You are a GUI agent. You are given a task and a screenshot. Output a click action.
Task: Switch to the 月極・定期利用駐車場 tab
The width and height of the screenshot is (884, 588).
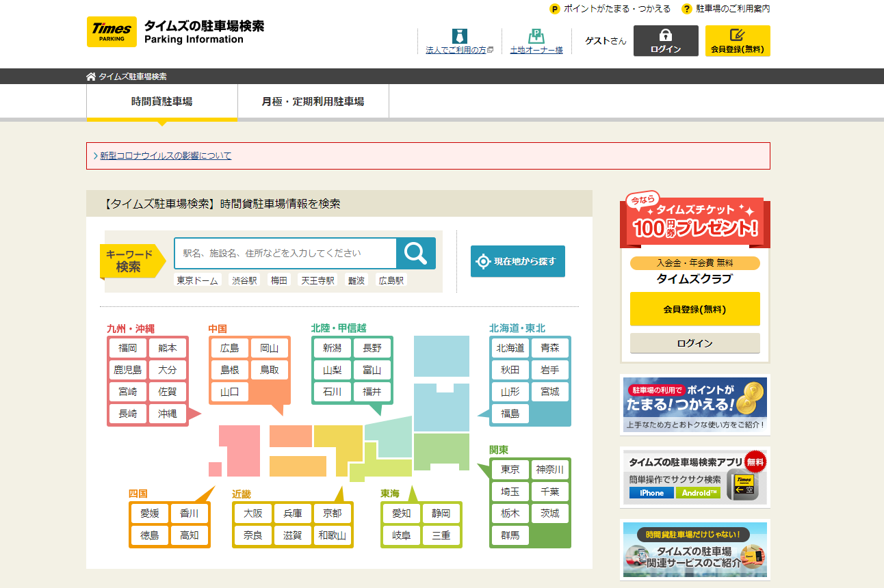pos(313,101)
